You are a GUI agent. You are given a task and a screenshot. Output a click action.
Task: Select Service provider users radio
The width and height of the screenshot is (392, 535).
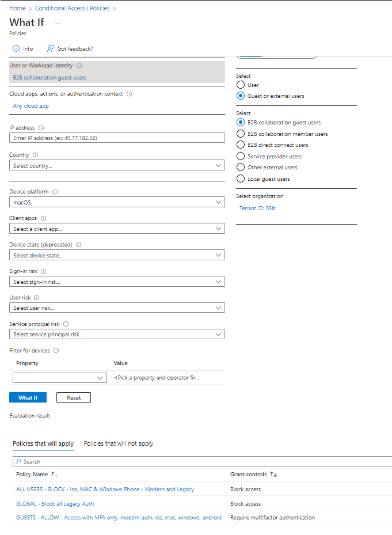[x=241, y=156]
